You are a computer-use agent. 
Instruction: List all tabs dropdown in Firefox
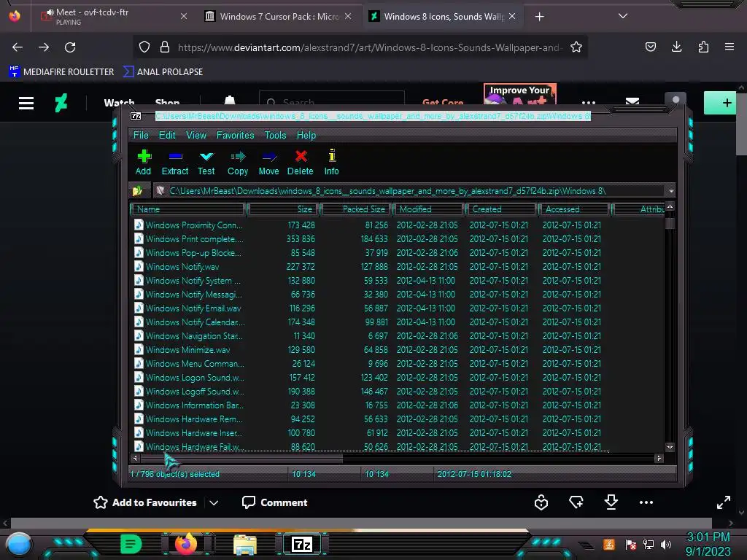tap(623, 16)
